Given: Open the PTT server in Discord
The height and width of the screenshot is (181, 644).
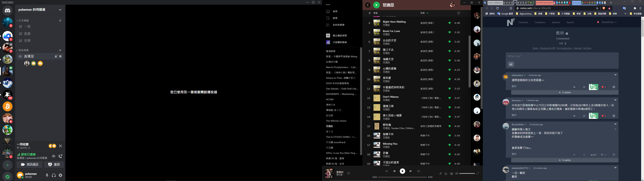Looking at the screenshot, I should click(8, 83).
